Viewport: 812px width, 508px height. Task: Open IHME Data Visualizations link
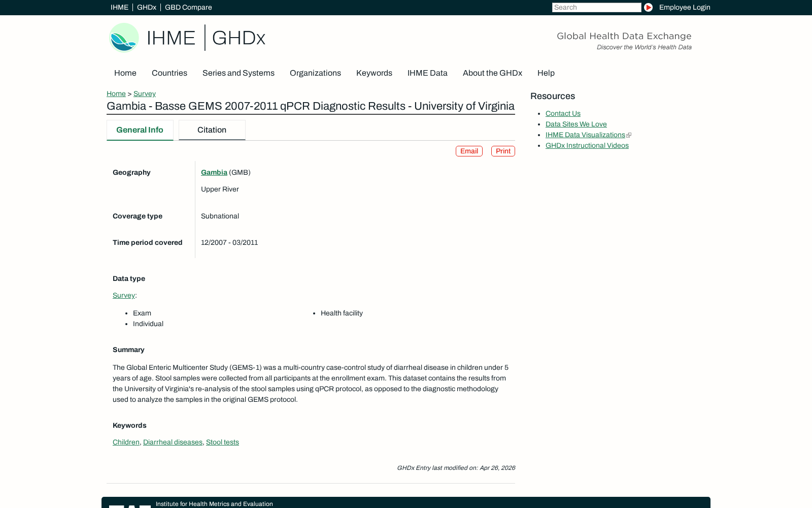585,135
